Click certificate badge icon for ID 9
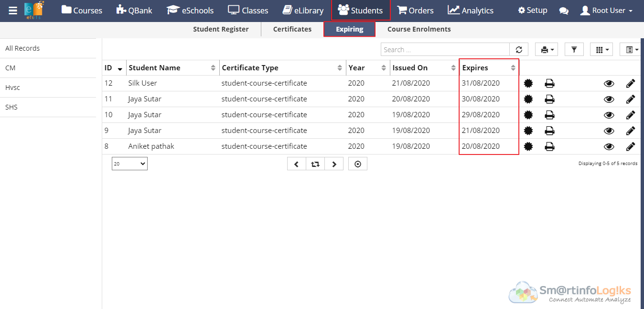The image size is (644, 309). click(x=528, y=131)
